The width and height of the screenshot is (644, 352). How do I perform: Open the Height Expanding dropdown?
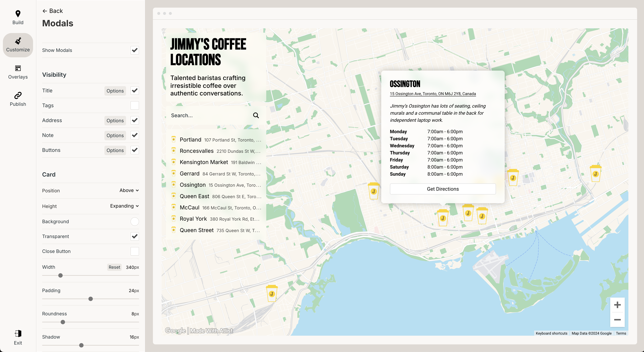pos(124,206)
